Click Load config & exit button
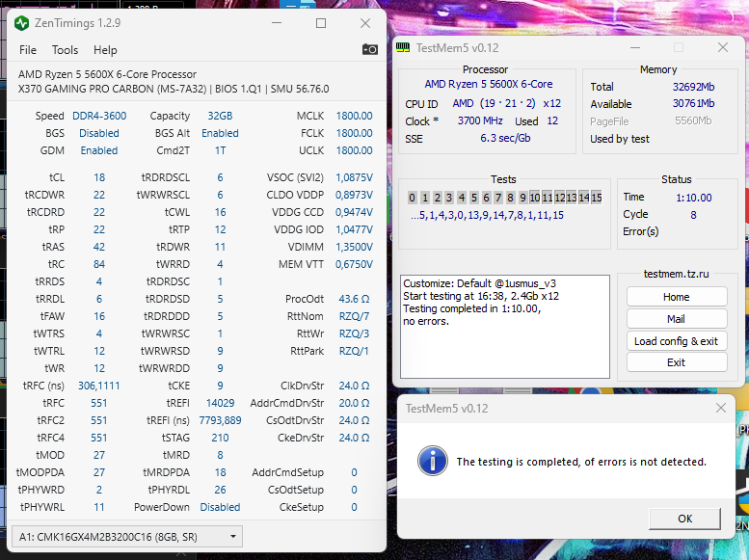 677,341
